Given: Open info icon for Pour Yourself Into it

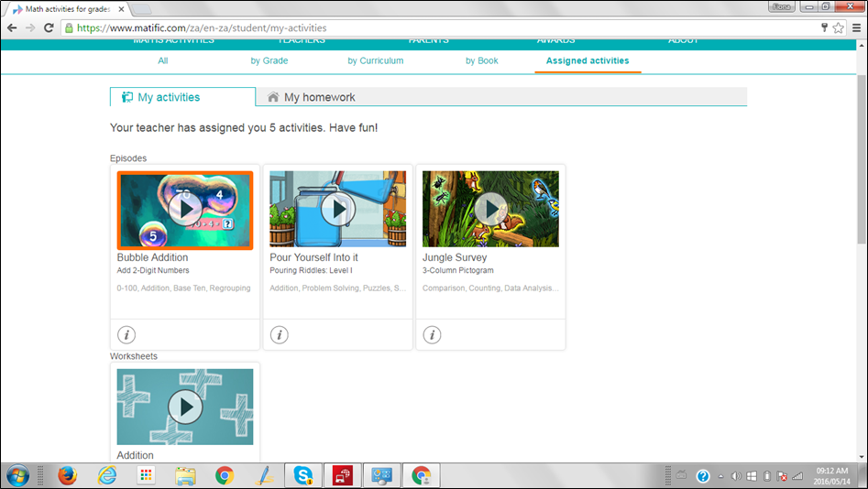Looking at the screenshot, I should [279, 334].
